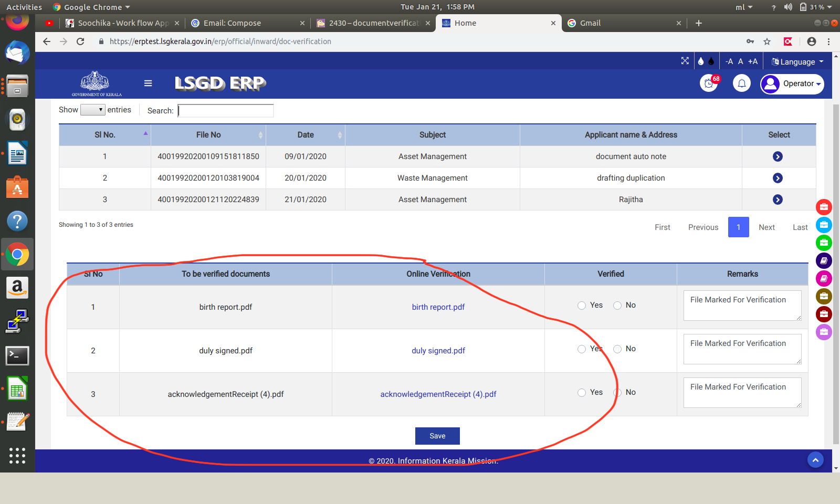The height and width of the screenshot is (504, 840).
Task: Select arrow icon for Rajitha row
Action: tap(778, 199)
